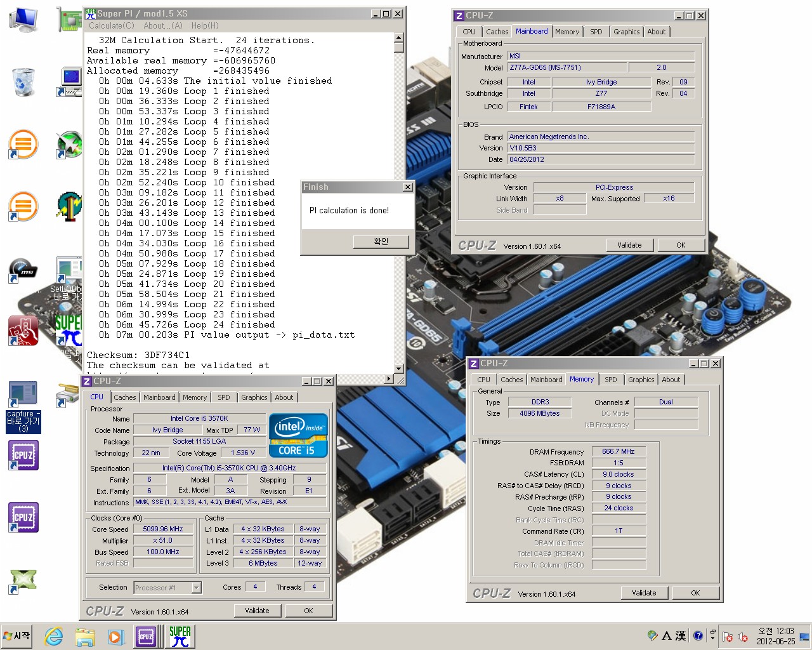Open the Computer desktop icon

tap(23, 19)
